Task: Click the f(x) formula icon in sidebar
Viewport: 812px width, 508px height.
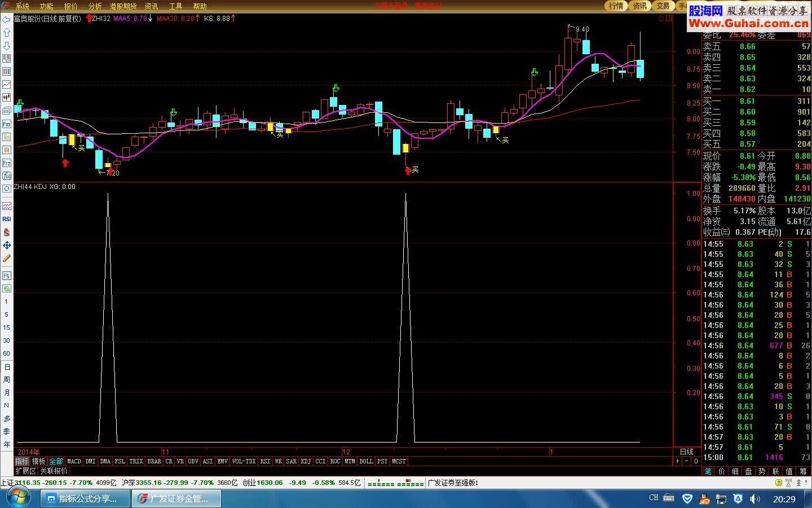Action: (x=7, y=176)
